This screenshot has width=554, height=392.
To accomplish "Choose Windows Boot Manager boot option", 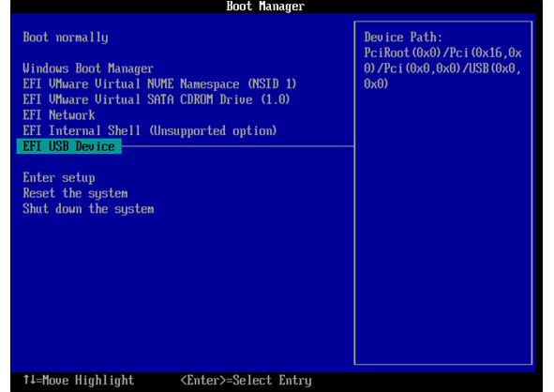I will point(88,68).
